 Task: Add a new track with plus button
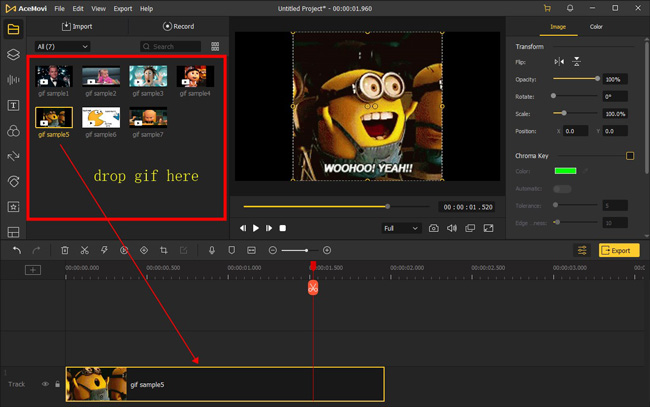click(33, 270)
